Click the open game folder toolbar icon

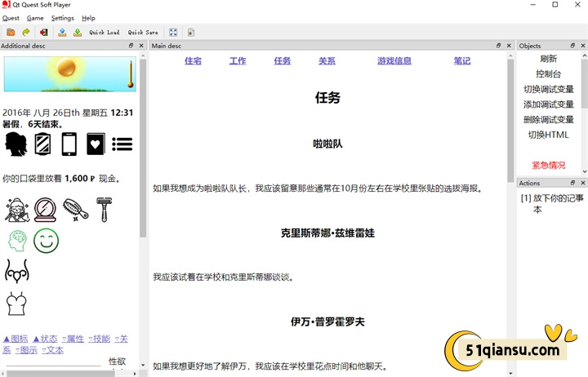point(11,33)
